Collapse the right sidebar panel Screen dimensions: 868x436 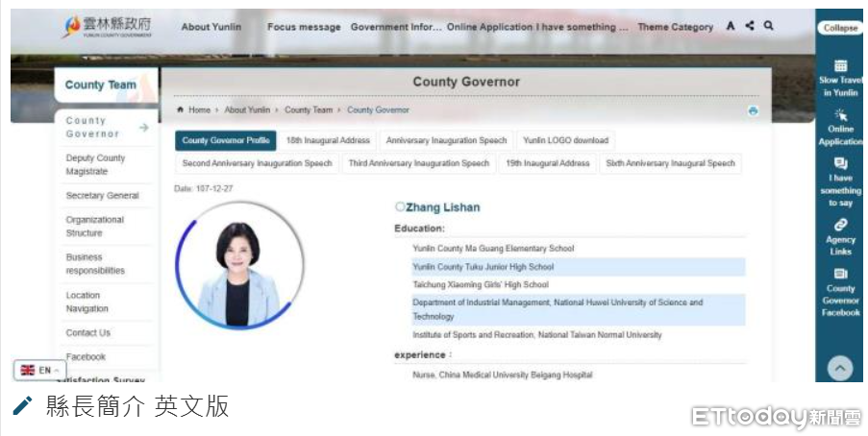coord(840,28)
